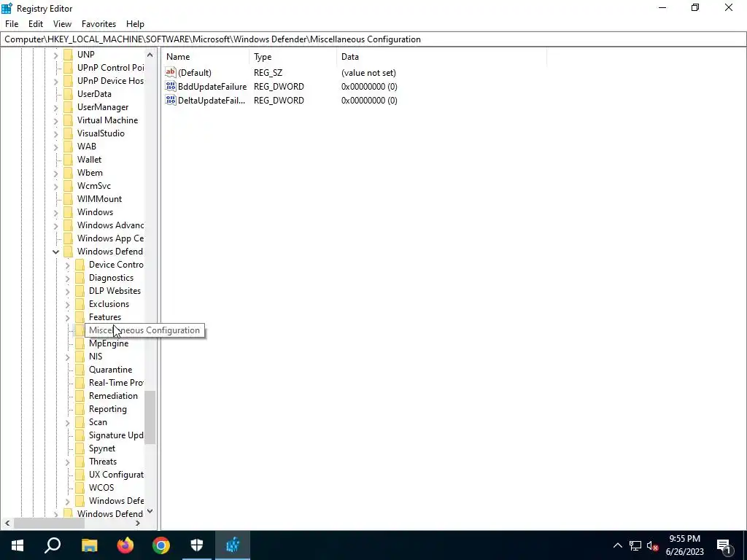Expand the UNP key
This screenshot has width=747, height=560.
point(55,55)
